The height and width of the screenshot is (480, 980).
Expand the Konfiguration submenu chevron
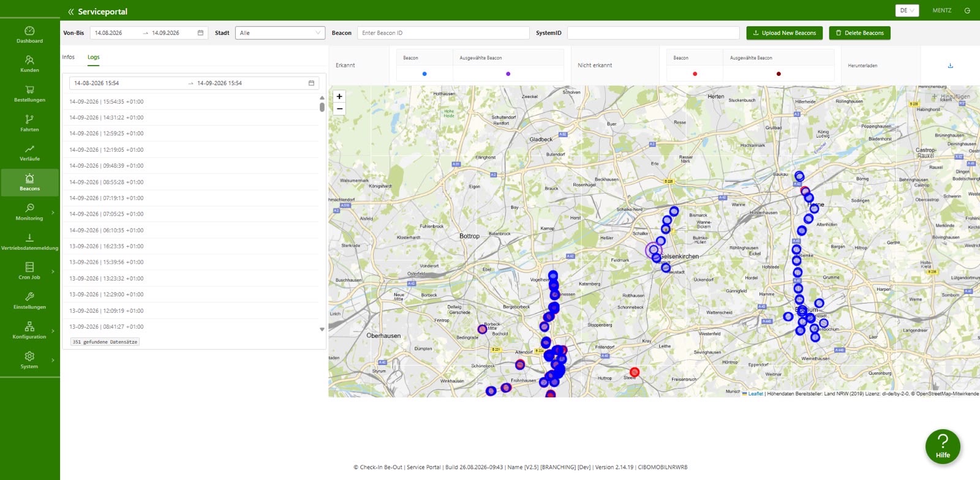(53, 331)
